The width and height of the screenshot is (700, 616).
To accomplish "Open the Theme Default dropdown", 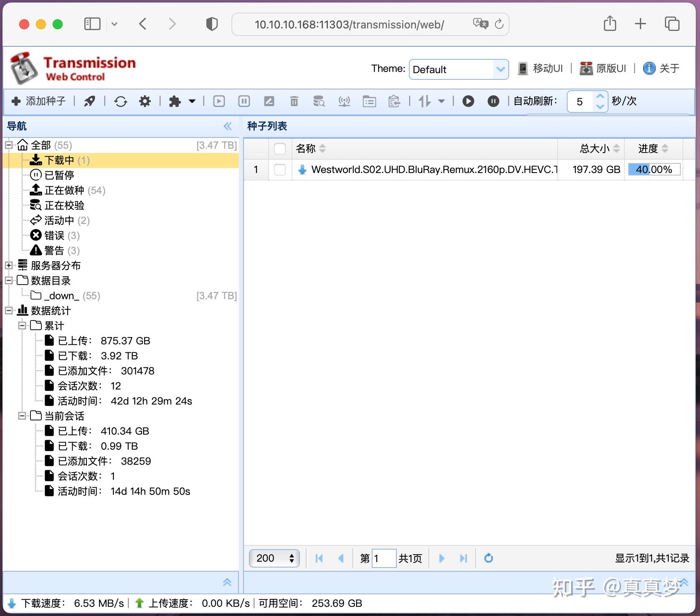I will pyautogui.click(x=459, y=69).
